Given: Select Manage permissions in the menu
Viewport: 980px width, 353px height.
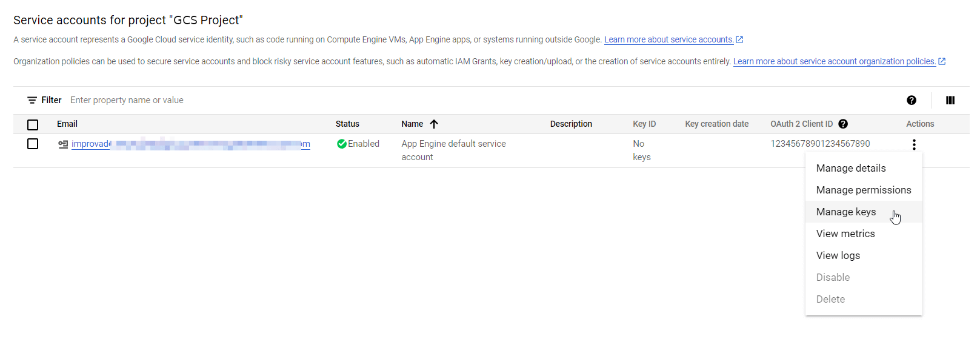Looking at the screenshot, I should coord(863,190).
